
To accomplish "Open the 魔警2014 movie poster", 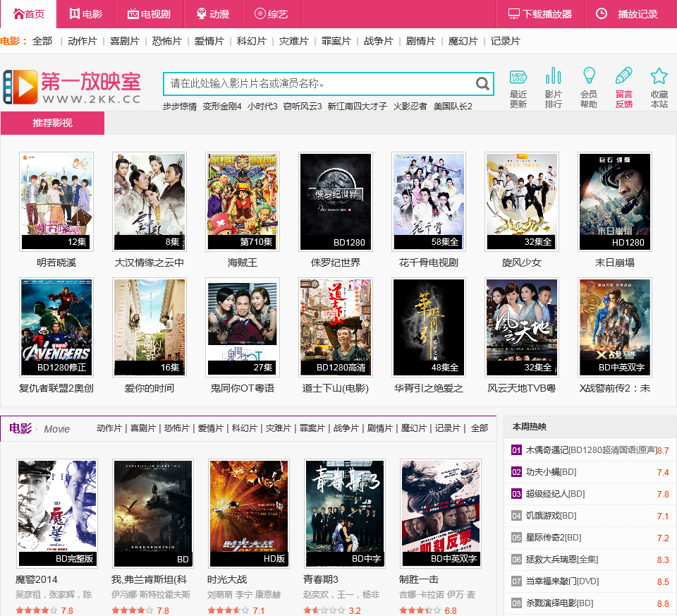I will [57, 513].
